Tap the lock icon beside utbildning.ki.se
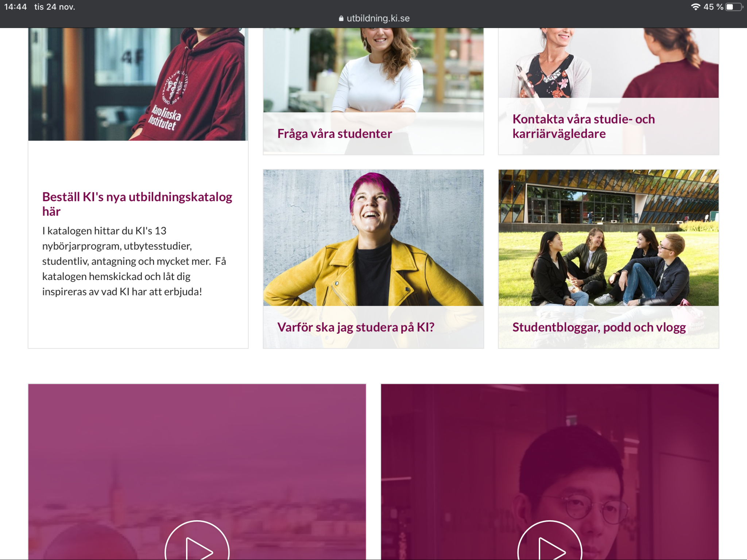Viewport: 747px width, 560px height. pos(341,18)
